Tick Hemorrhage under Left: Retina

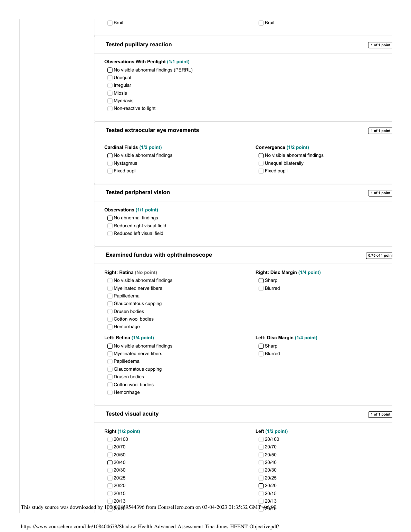click(110, 392)
